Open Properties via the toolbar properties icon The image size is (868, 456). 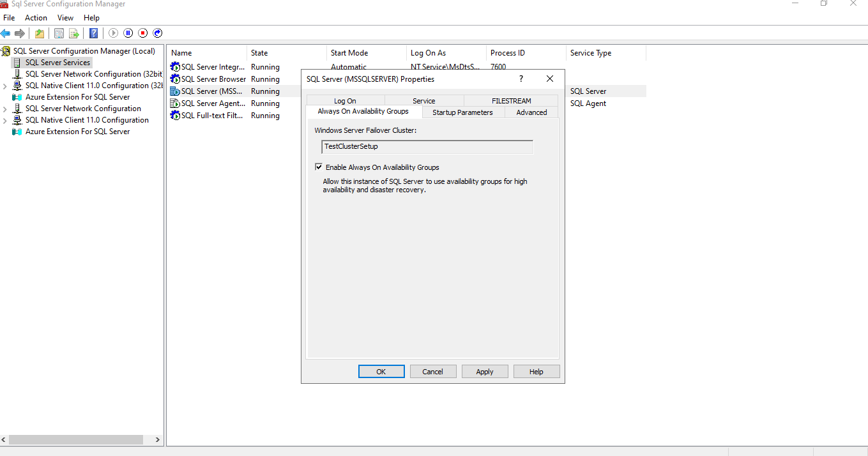click(x=59, y=33)
